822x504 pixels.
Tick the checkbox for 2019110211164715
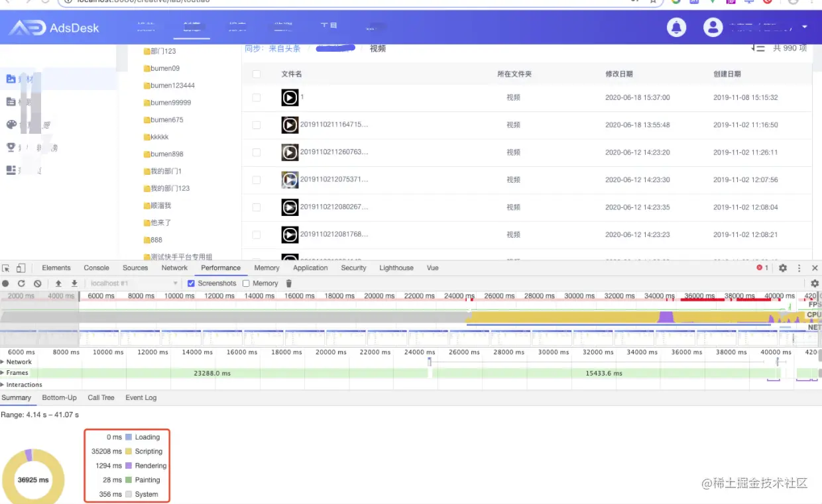[x=257, y=125]
